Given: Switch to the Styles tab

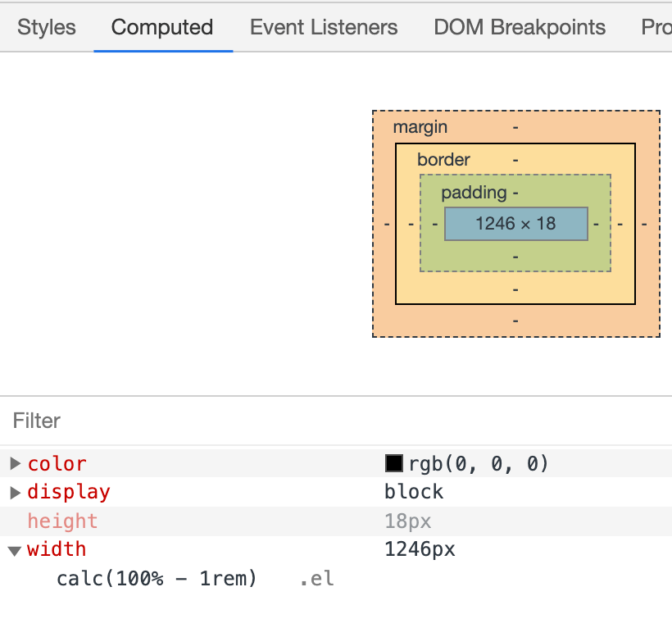Looking at the screenshot, I should click(x=46, y=27).
